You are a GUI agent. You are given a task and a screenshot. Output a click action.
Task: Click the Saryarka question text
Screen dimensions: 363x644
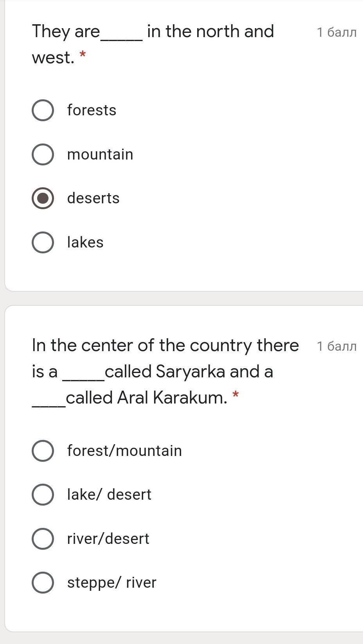165,371
